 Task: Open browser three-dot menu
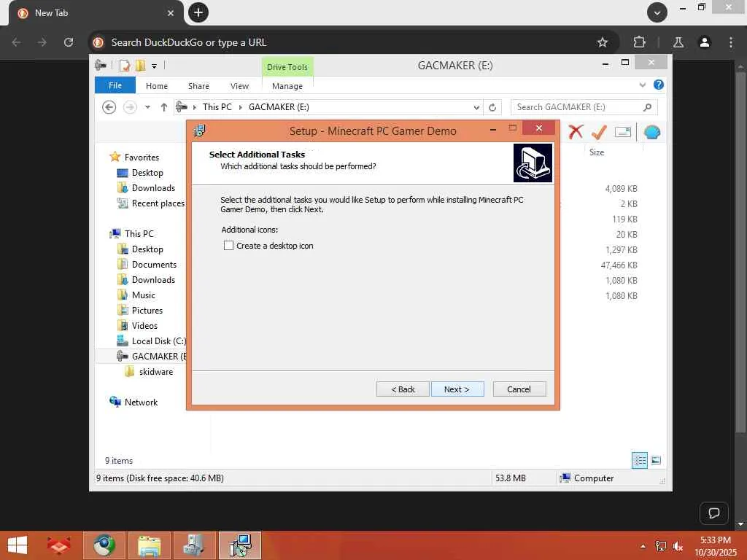pyautogui.click(x=731, y=42)
